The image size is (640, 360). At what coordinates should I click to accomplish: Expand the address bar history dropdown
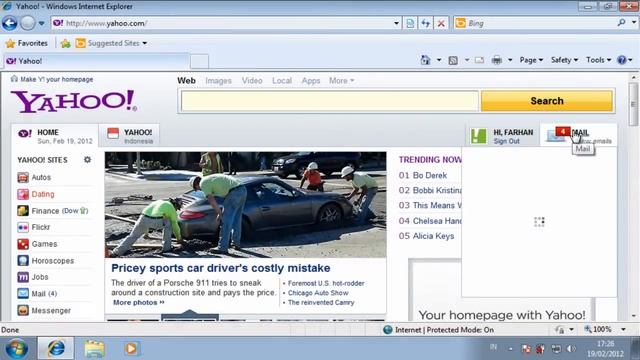point(396,23)
